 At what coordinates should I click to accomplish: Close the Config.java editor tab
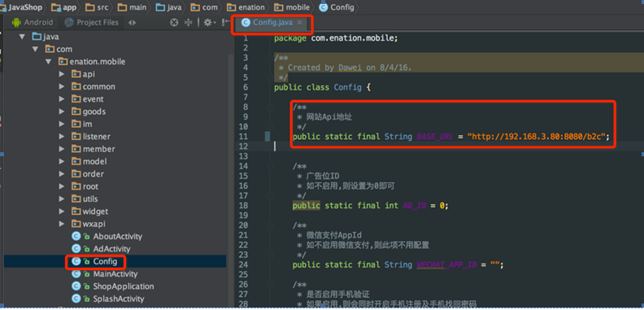300,23
